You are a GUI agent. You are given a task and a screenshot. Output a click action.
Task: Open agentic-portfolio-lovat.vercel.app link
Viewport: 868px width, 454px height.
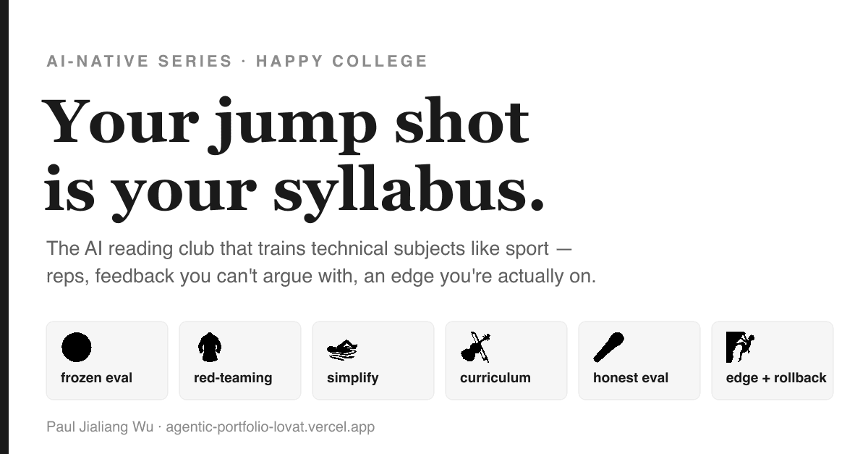coord(271,427)
